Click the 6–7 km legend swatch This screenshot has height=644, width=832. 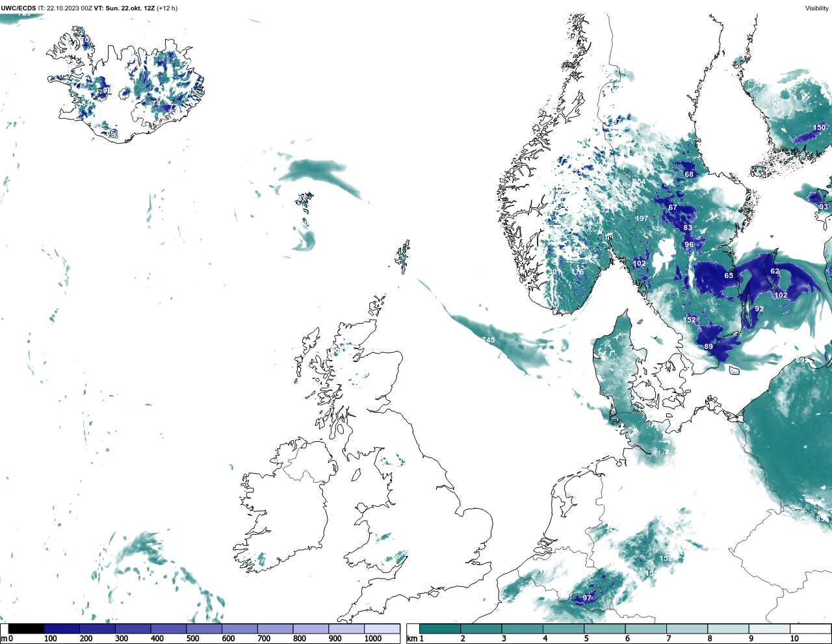(x=645, y=628)
